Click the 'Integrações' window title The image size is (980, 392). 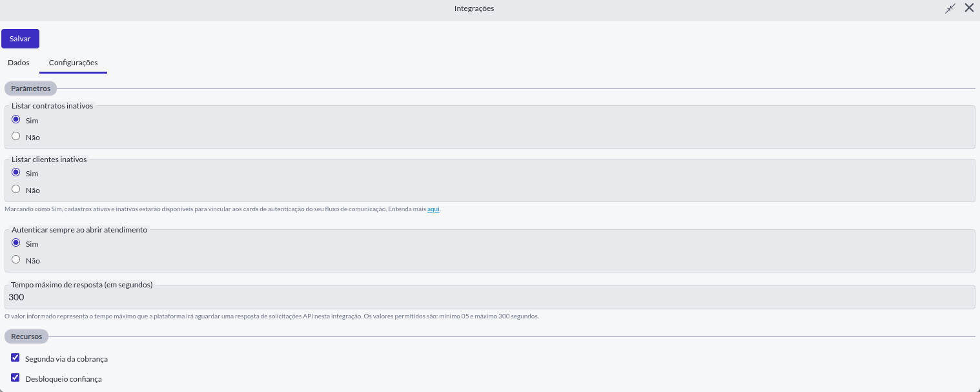point(474,8)
